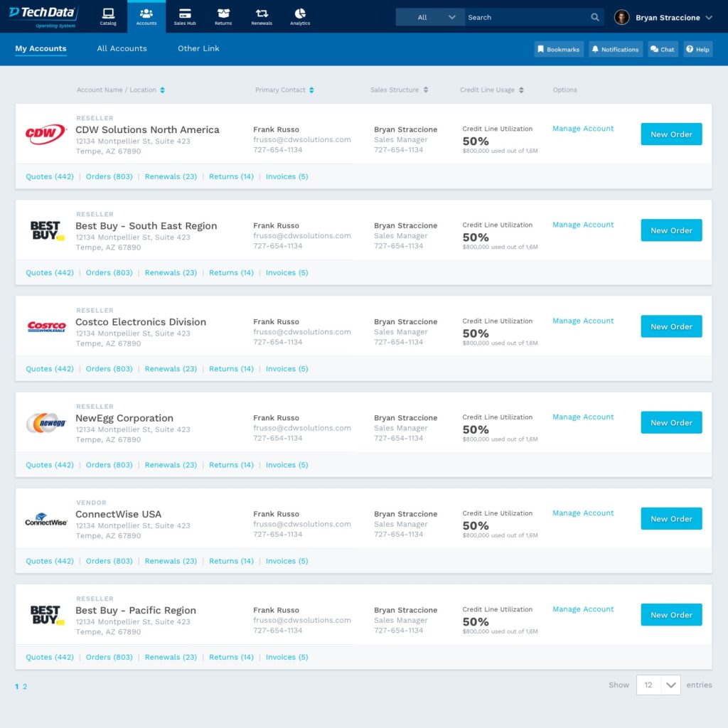This screenshot has width=728, height=728.
Task: Create New Order for Costco Electronics Division
Action: click(x=671, y=326)
